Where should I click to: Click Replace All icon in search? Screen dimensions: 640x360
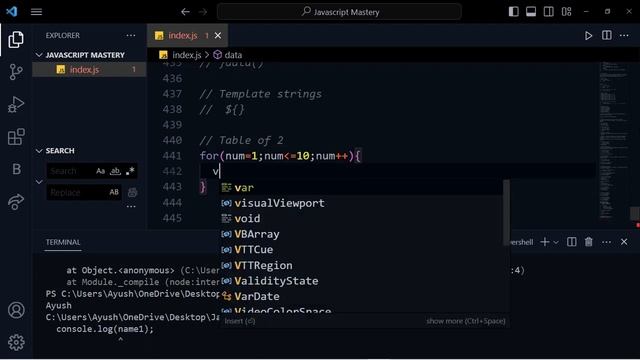(x=132, y=192)
